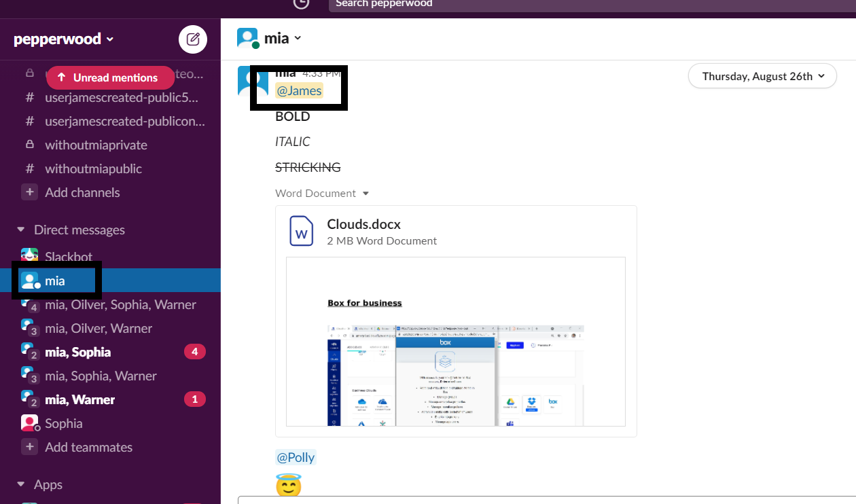The height and width of the screenshot is (504, 856).
Task: Click the plus icon beside Add channels
Action: 29,192
